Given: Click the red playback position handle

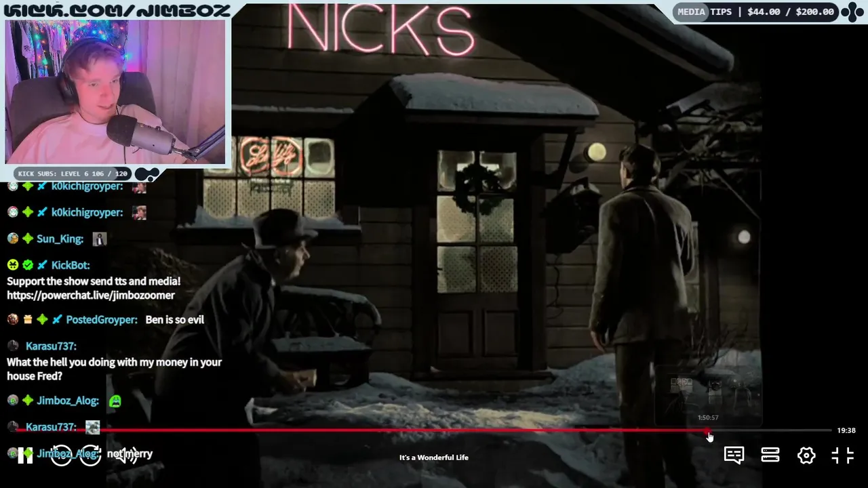Looking at the screenshot, I should [708, 430].
